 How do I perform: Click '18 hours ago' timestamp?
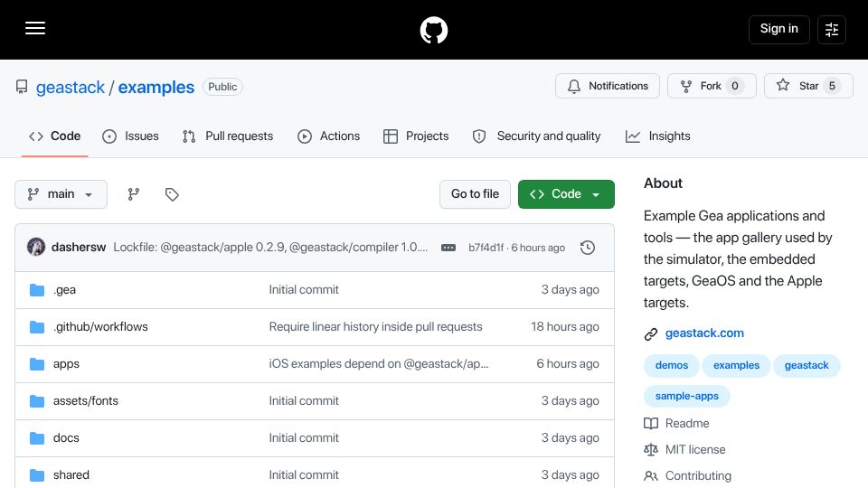564,327
